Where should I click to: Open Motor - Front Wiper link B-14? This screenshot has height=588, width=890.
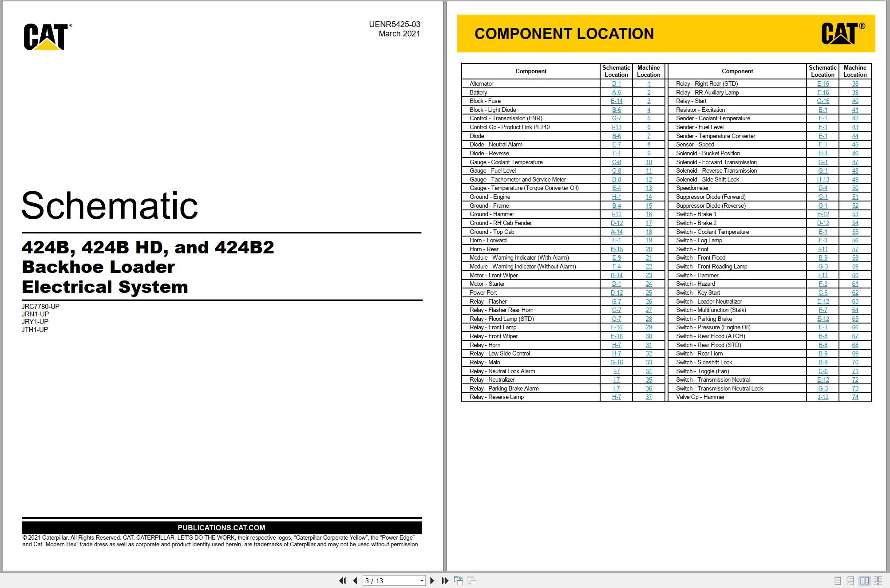[x=617, y=275]
